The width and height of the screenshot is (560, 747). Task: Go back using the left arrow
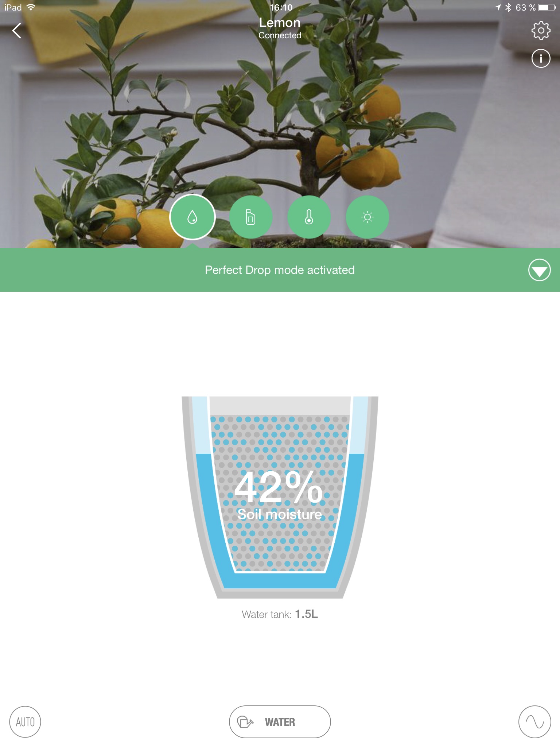pos(17,31)
